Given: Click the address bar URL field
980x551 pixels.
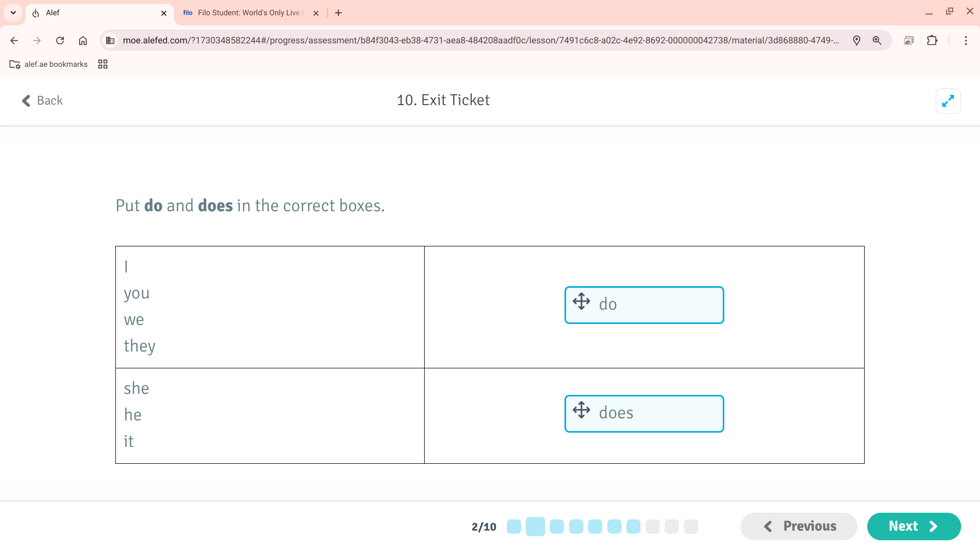Looking at the screenshot, I should point(480,40).
